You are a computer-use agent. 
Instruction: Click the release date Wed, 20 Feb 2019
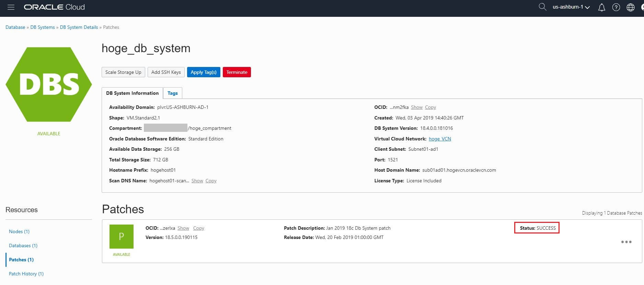349,237
